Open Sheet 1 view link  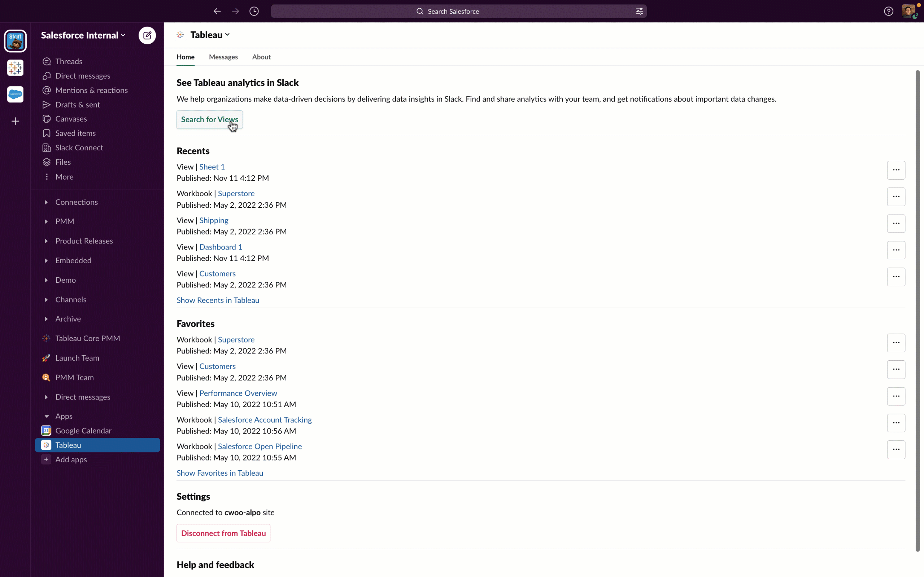click(212, 166)
